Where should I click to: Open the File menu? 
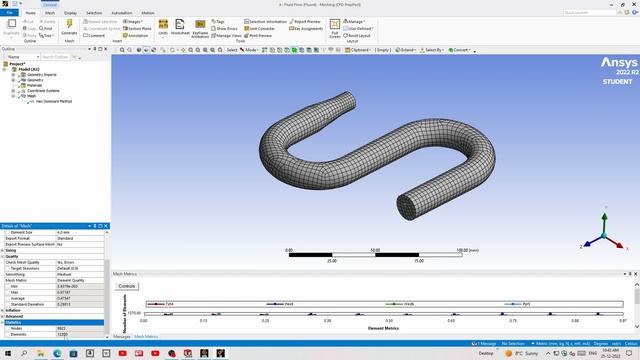[x=9, y=13]
